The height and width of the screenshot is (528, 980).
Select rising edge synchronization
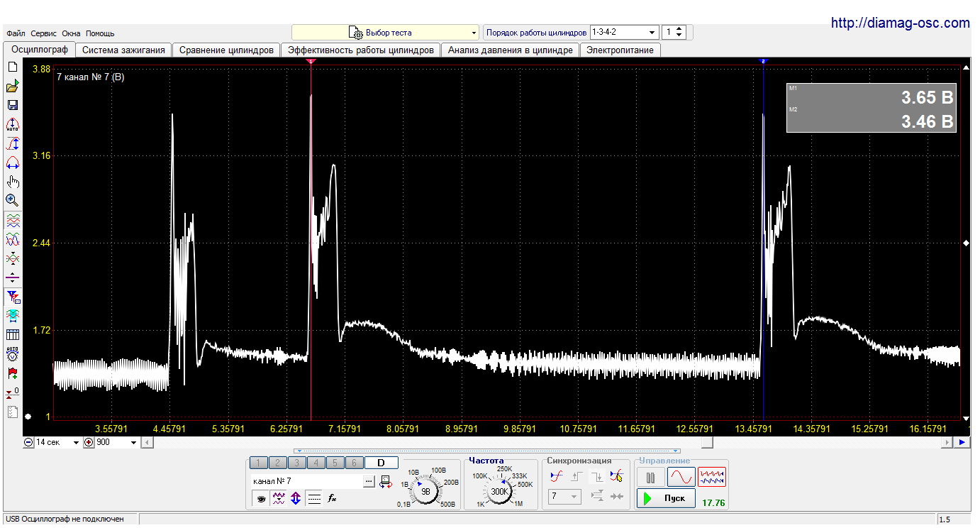[577, 476]
